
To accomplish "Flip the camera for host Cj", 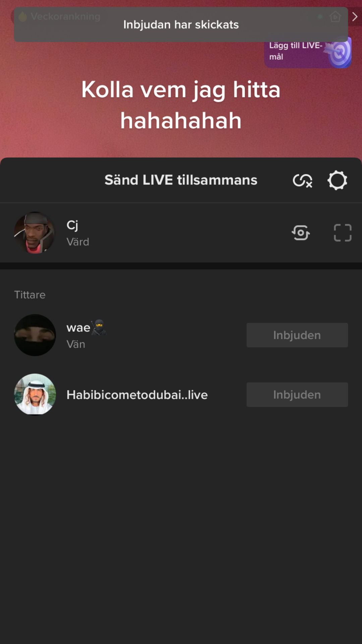I will 301,233.
